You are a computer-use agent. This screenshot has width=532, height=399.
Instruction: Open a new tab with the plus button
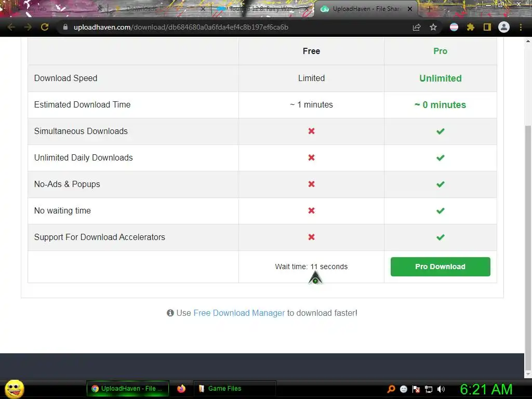pos(429,9)
